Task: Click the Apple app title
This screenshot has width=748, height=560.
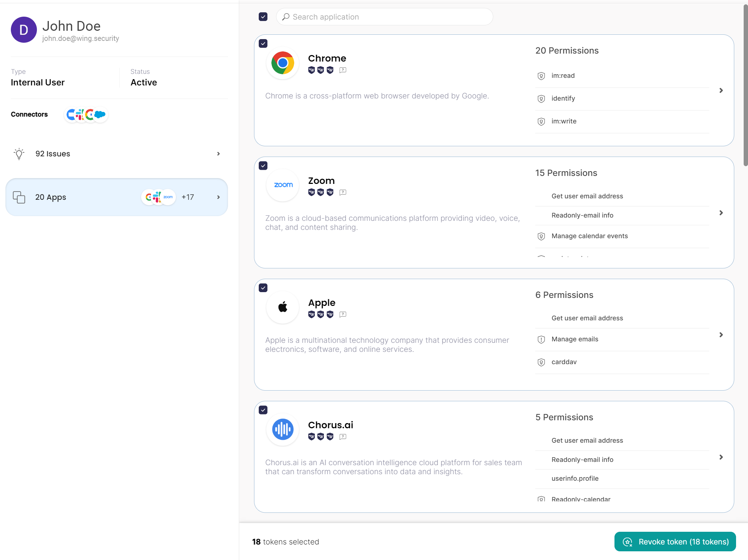Action: pyautogui.click(x=322, y=303)
